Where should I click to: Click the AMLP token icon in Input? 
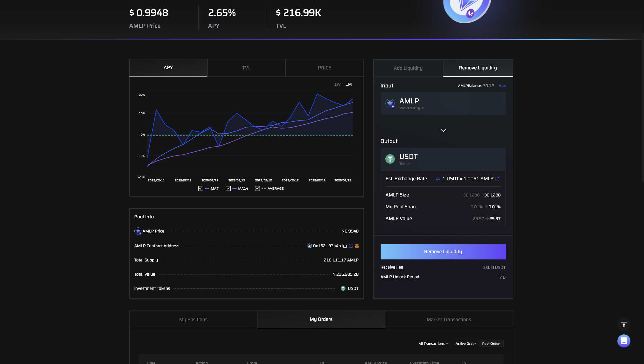click(390, 103)
